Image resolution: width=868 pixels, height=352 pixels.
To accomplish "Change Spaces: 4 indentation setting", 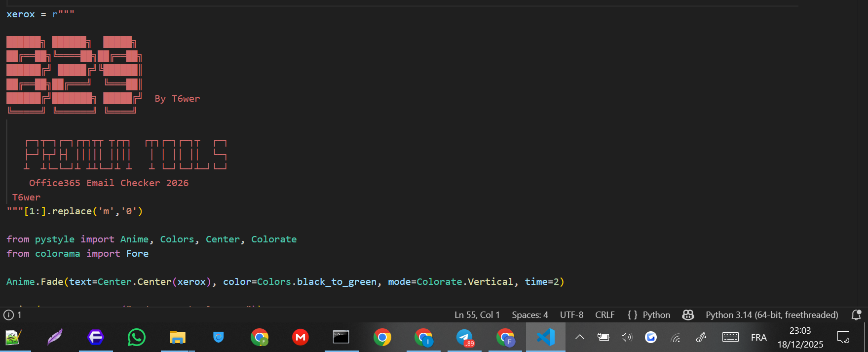I will (530, 315).
